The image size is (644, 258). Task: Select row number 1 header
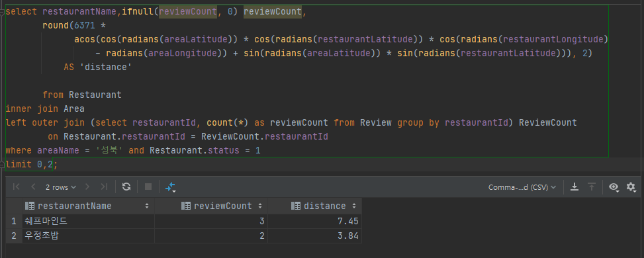[14, 222]
